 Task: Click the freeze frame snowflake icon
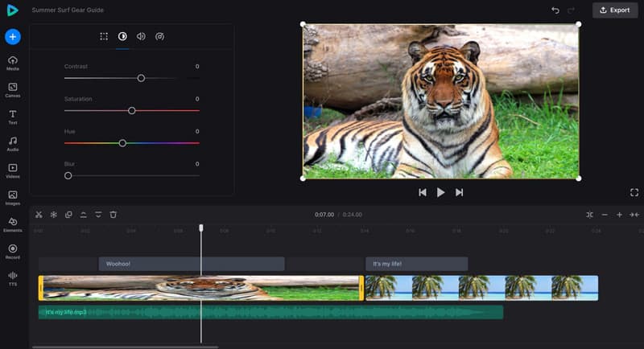[x=54, y=215]
